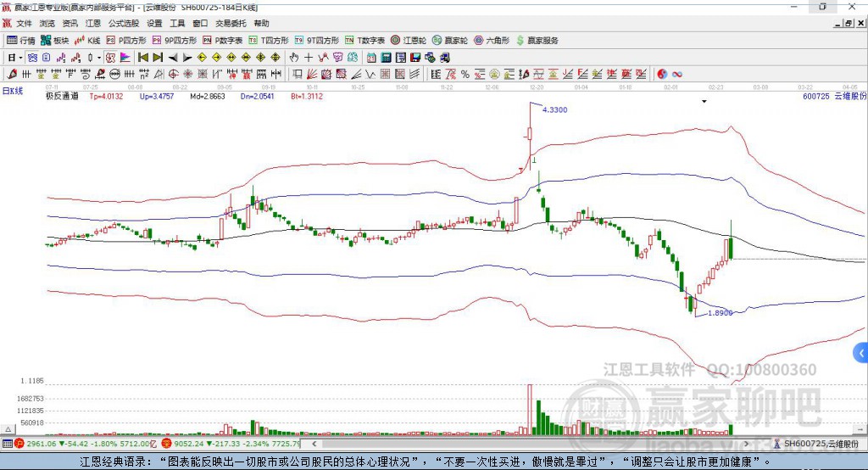Select the crosshair cursor tool
868x470 pixels.
click(309, 58)
